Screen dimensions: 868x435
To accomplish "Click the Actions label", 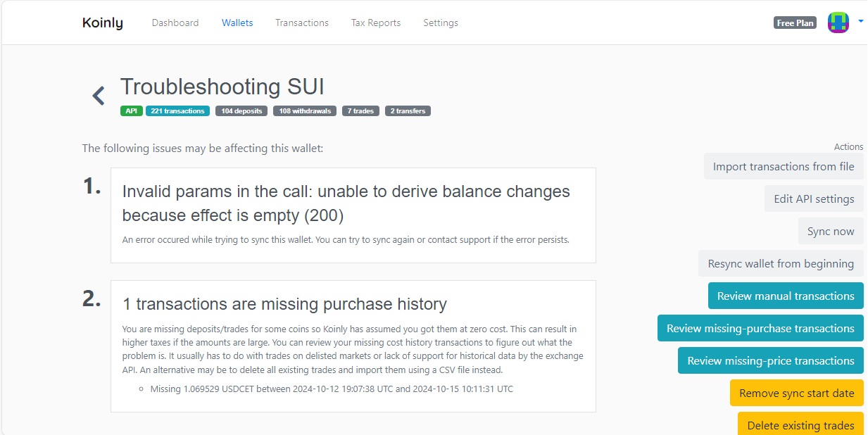I will (848, 146).
